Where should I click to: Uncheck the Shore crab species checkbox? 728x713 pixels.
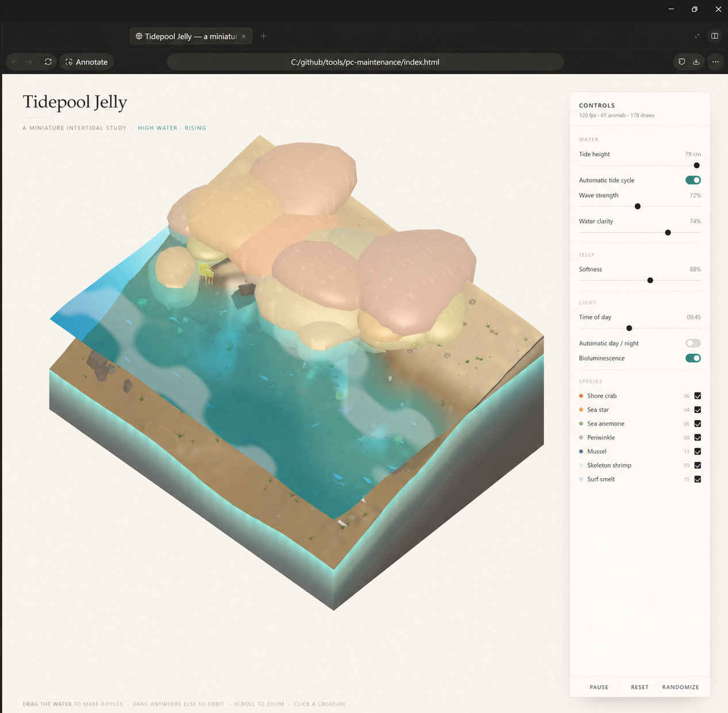pyautogui.click(x=698, y=396)
